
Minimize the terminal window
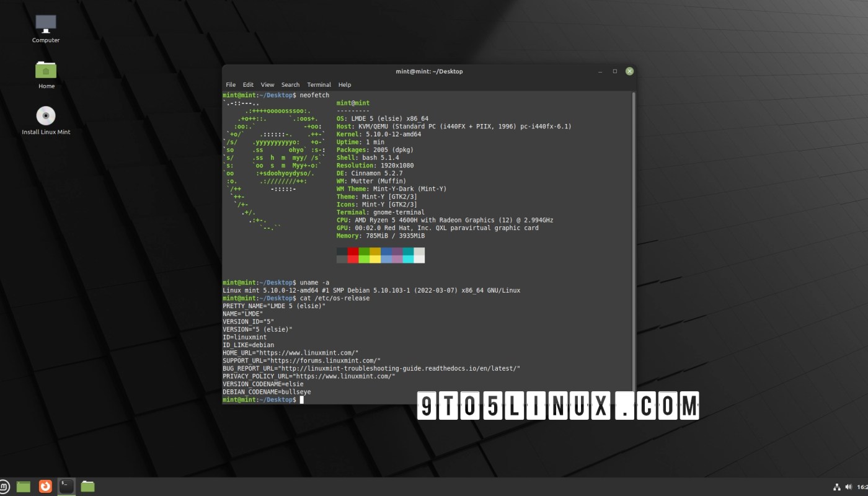pos(600,71)
